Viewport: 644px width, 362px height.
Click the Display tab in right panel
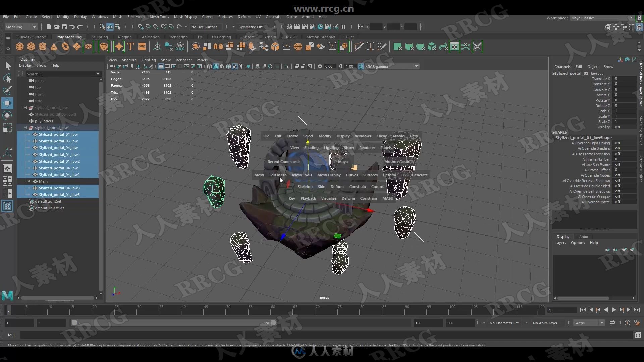point(562,236)
